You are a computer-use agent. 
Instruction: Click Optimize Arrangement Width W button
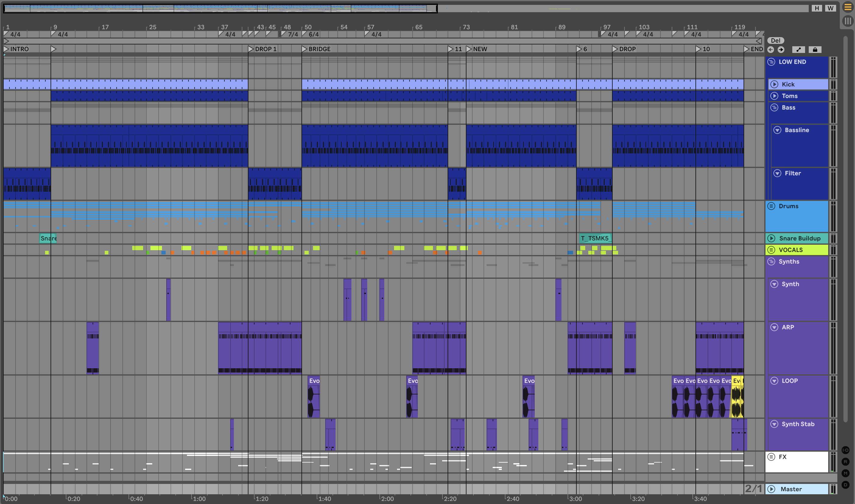click(x=830, y=8)
